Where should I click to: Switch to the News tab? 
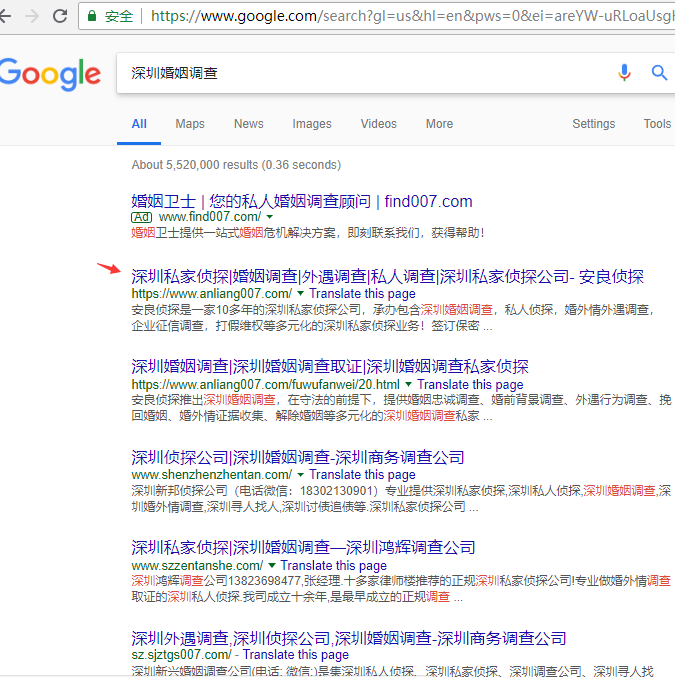249,124
